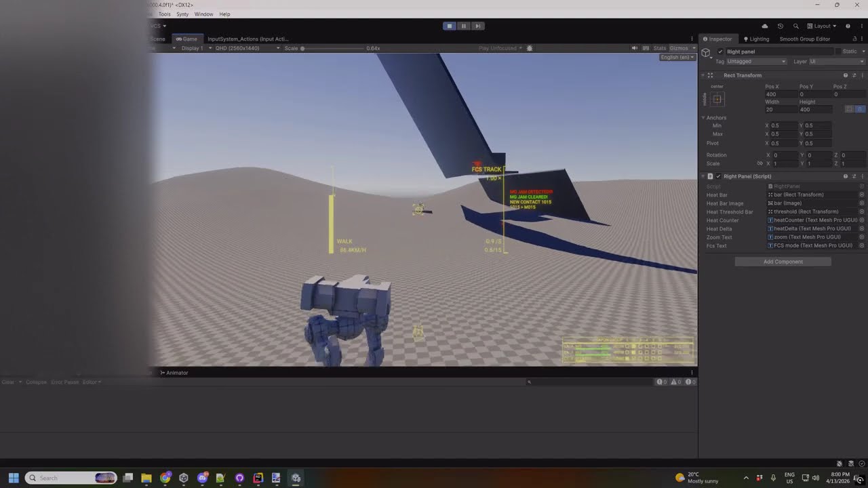The image size is (868, 488).
Task: Open the Smooth Group Editor tab
Action: (x=805, y=39)
